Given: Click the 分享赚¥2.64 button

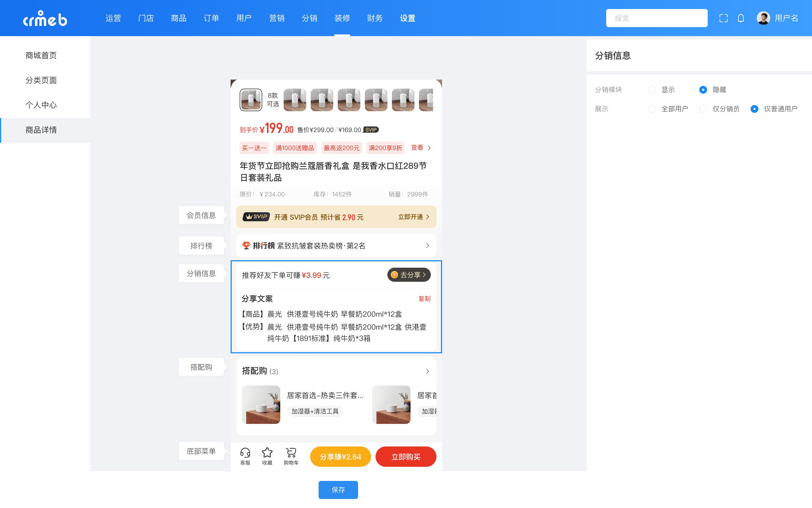Looking at the screenshot, I should [340, 457].
